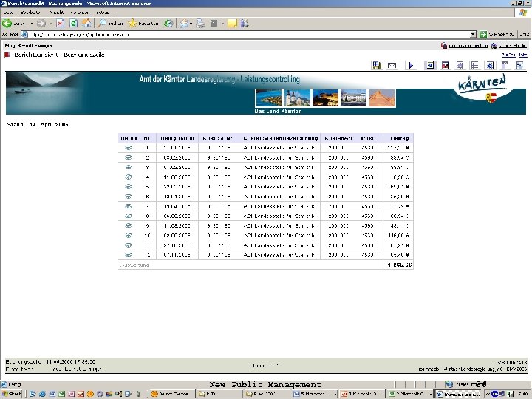Click the Windows Start button
532x399 pixels.
click(12, 394)
